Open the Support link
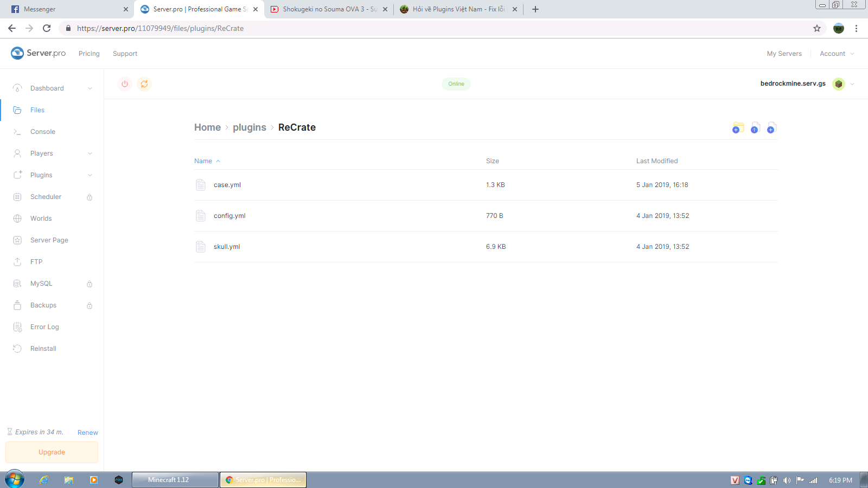 [125, 54]
